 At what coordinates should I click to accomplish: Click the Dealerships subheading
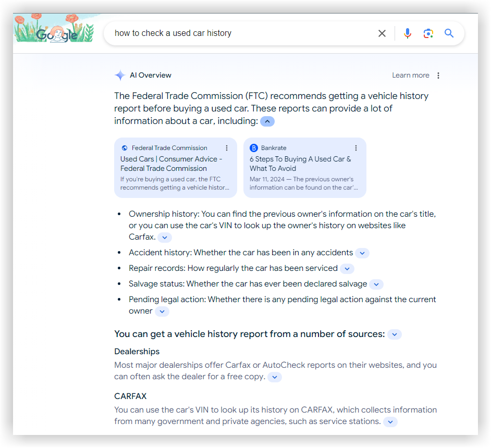[137, 352]
